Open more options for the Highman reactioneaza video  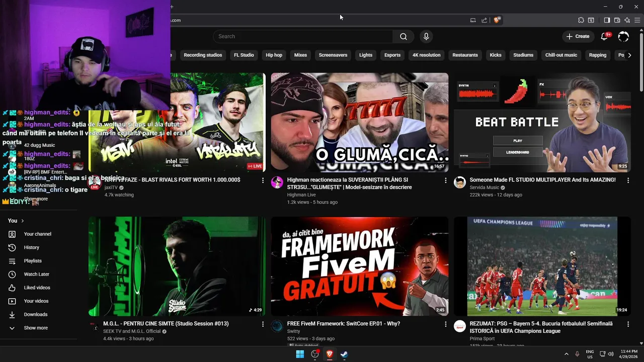point(445,180)
